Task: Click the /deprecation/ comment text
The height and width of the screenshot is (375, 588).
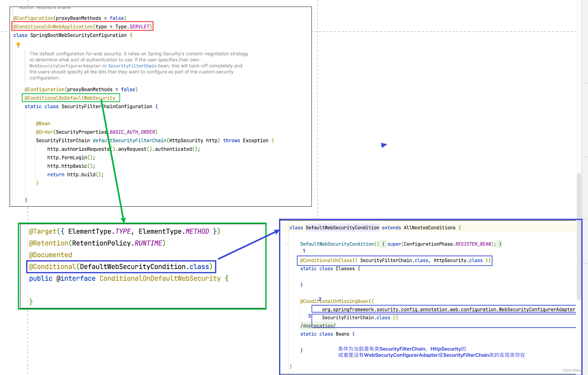Action: pyautogui.click(x=318, y=326)
